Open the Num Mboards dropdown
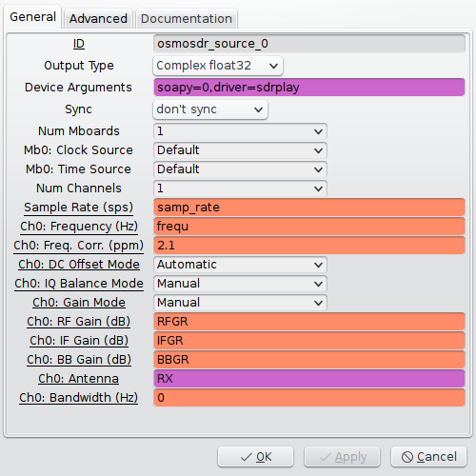This screenshot has width=476, height=476. pos(240,131)
